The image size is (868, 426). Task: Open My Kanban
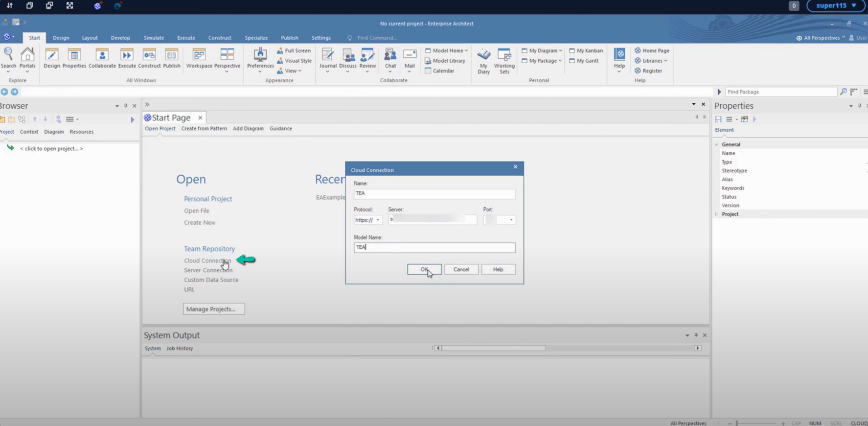click(x=586, y=50)
